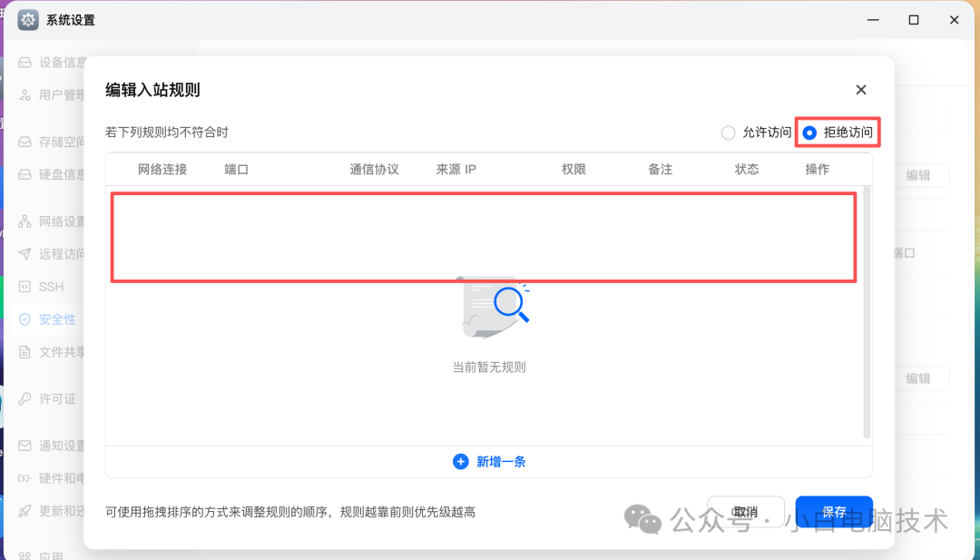This screenshot has width=980, height=560.
Task: Click the 若下列规则均不符合时 label
Action: pos(167,133)
